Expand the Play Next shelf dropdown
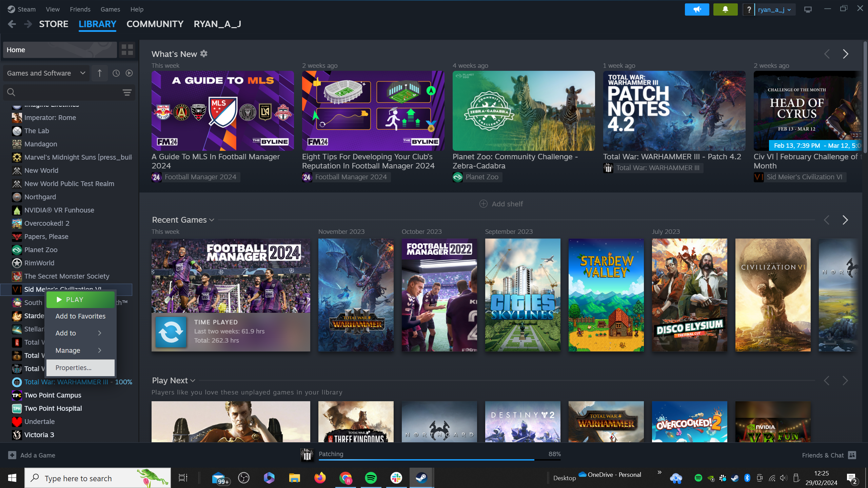Image resolution: width=868 pixels, height=488 pixels. 193,381
